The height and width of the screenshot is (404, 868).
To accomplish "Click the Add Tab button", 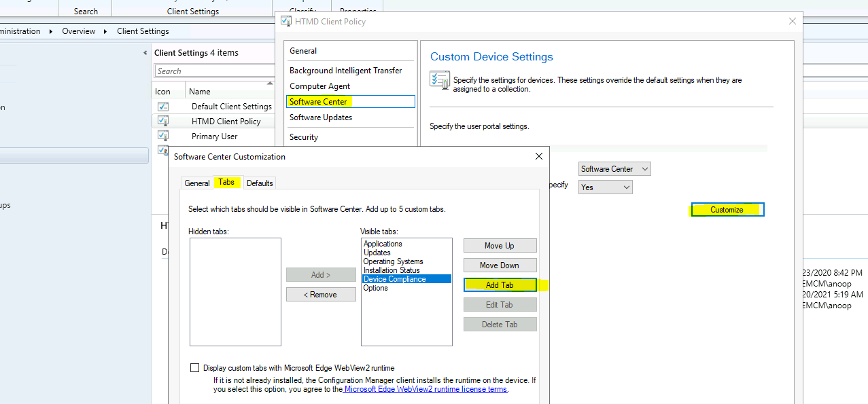I will (x=500, y=285).
